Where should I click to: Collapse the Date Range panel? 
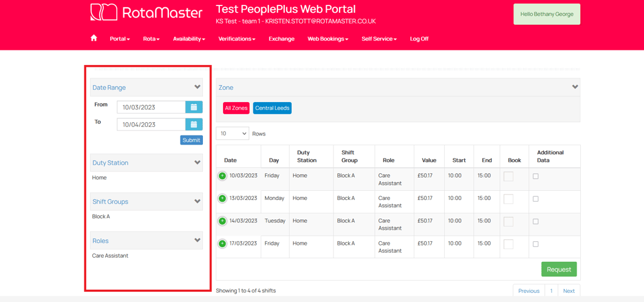[x=197, y=87]
